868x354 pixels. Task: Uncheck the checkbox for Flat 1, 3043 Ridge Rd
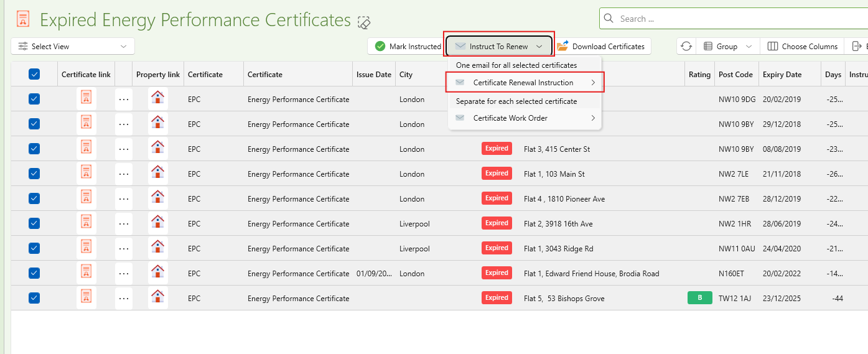click(x=34, y=248)
